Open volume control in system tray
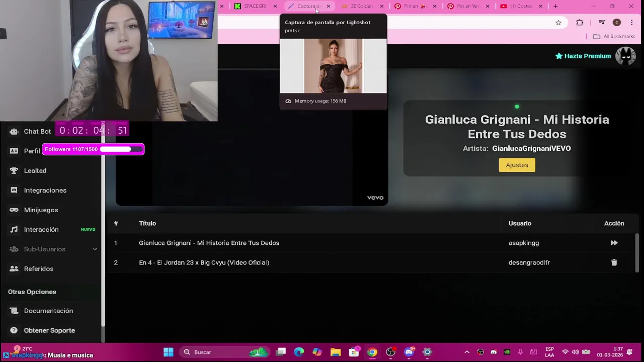 (575, 352)
